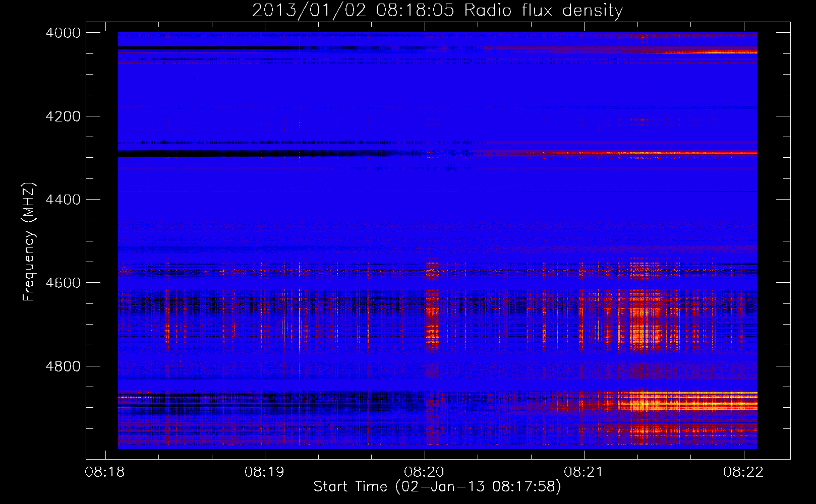Image resolution: width=816 pixels, height=504 pixels.
Task: Click the "Frequency (MHZ)" y-axis label
Action: coord(29,242)
